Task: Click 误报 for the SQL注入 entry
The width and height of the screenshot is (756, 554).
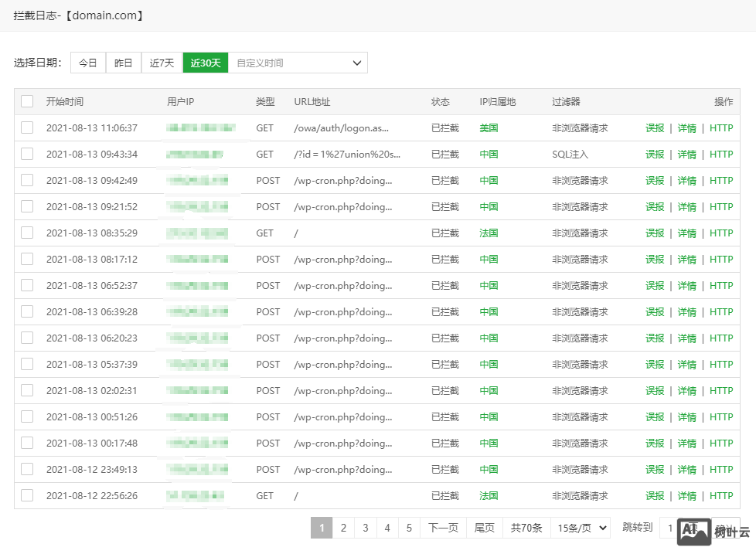Action: coord(655,155)
